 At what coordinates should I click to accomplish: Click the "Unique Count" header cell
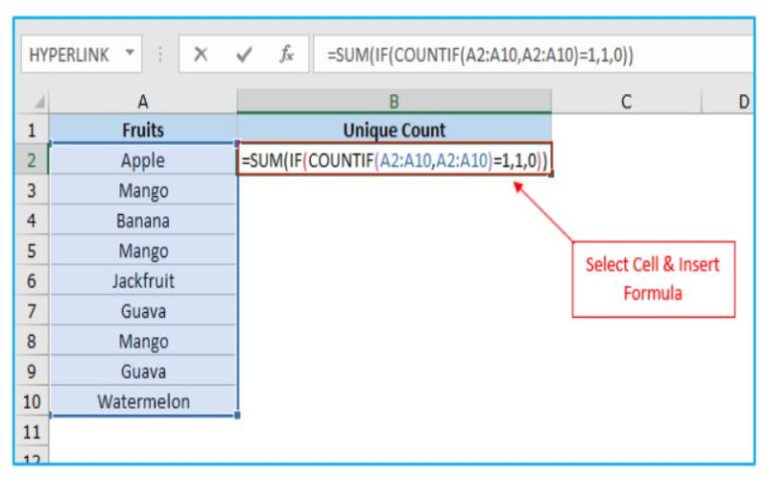394,130
